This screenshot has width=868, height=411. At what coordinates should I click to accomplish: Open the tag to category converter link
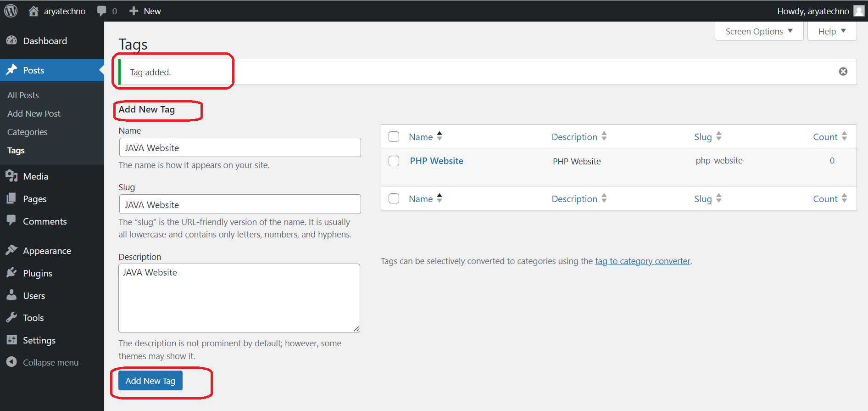coord(642,261)
